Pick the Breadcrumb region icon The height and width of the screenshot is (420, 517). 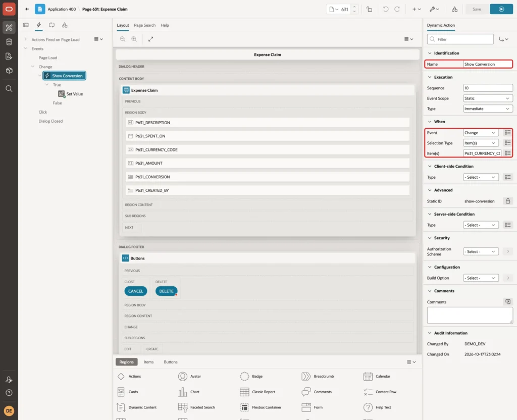[306, 376]
